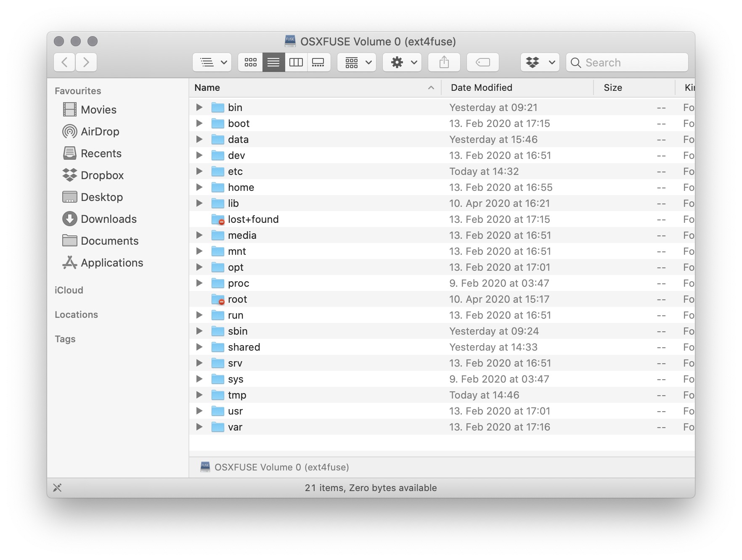Sort by the Size column header

(x=634, y=87)
